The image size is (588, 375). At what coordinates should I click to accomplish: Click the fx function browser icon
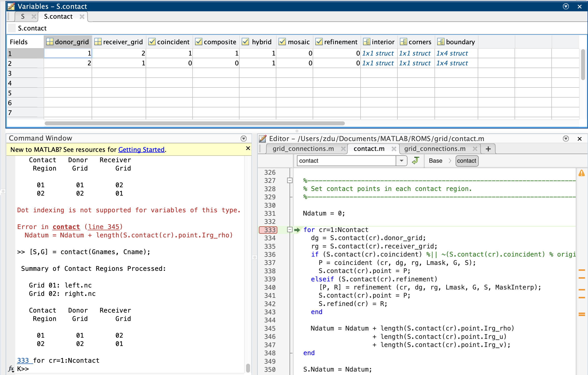click(x=11, y=368)
